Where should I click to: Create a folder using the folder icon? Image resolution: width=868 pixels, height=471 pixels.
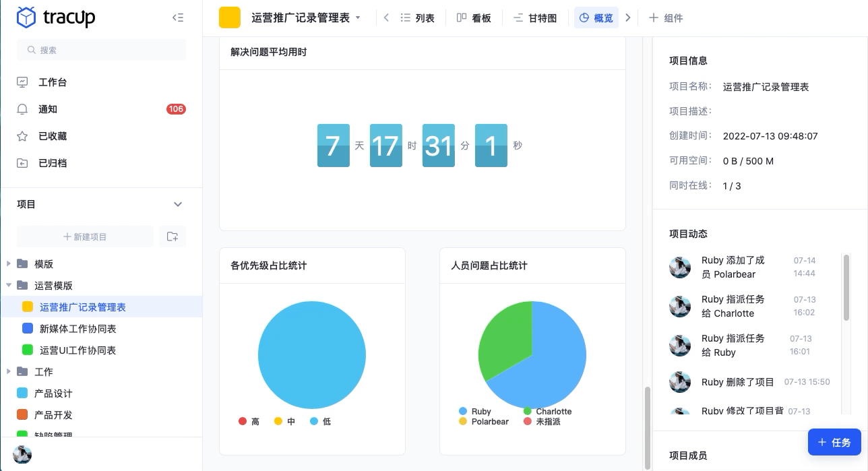(x=173, y=236)
